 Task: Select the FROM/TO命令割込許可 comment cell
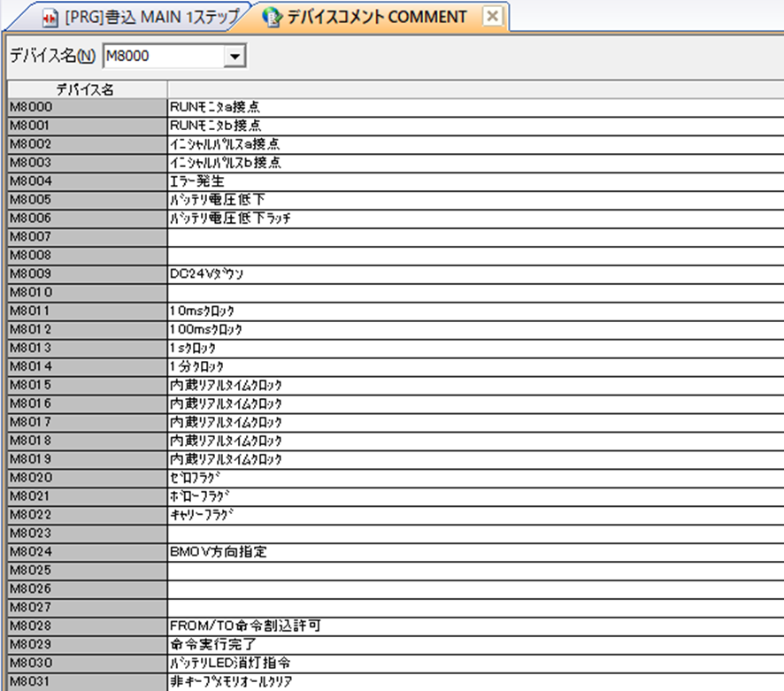point(475,626)
